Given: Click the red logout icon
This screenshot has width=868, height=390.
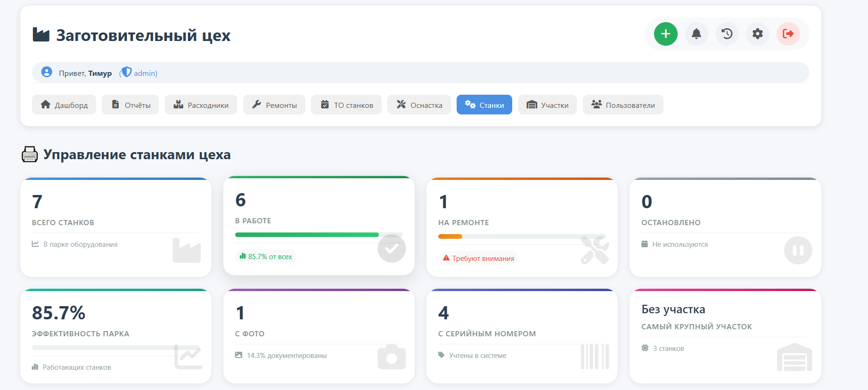Looking at the screenshot, I should click(788, 34).
